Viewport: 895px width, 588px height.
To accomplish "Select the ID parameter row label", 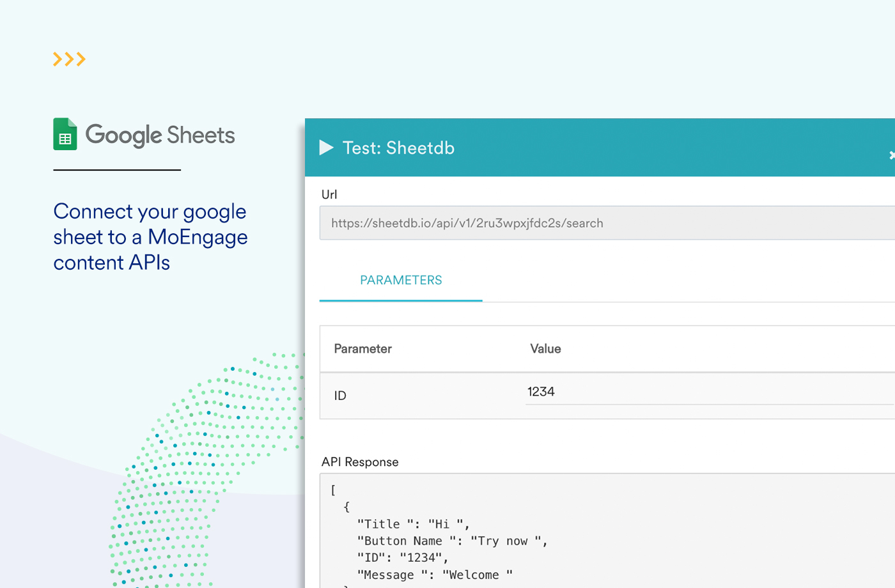I will (340, 396).
